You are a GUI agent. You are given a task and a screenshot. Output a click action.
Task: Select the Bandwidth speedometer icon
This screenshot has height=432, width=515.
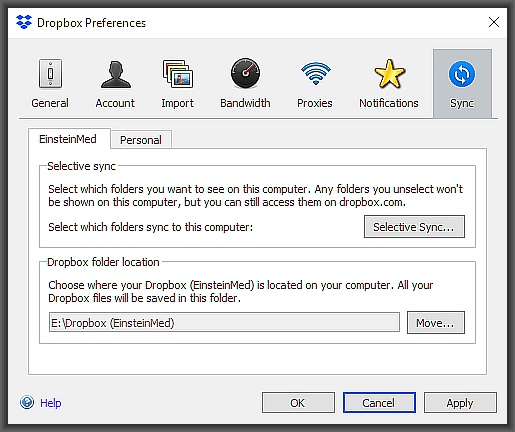pos(245,73)
